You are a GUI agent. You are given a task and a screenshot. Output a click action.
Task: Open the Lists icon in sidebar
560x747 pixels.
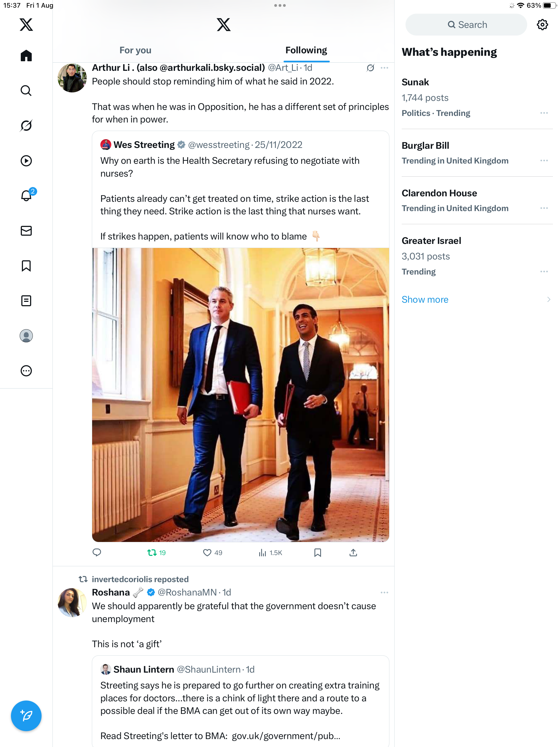coord(26,300)
